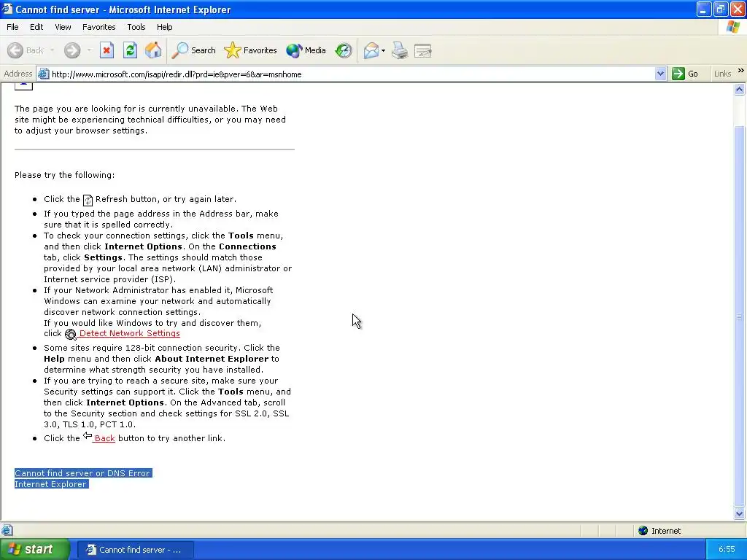This screenshot has width=747, height=560.
Task: Open the Tools menu
Action: point(136,27)
